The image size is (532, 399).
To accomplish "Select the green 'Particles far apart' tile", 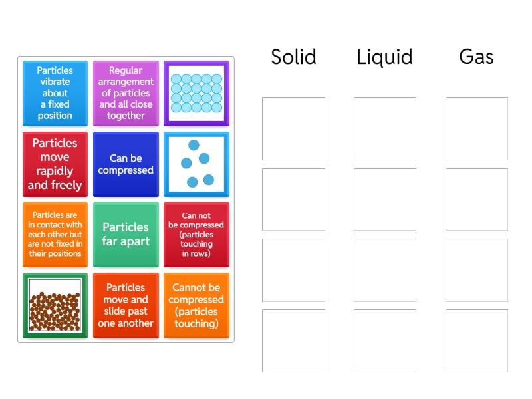I will [126, 235].
